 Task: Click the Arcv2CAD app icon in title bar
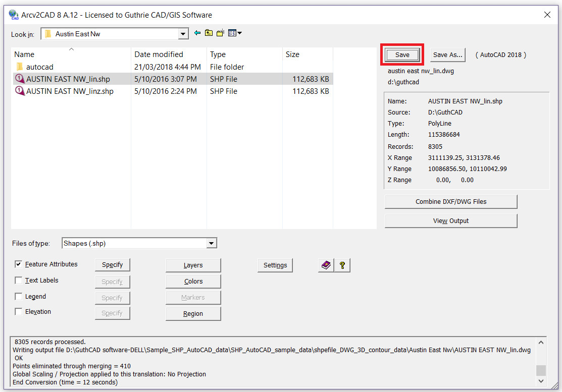pos(14,15)
